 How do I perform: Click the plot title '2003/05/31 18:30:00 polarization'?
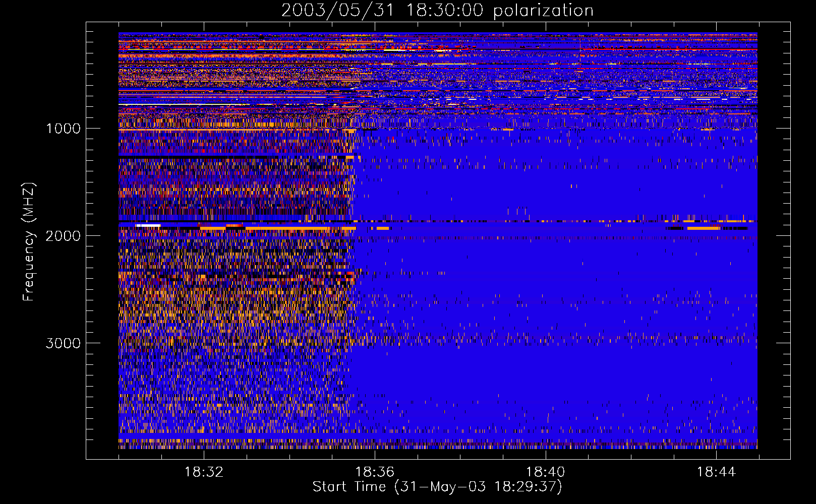[x=437, y=11]
